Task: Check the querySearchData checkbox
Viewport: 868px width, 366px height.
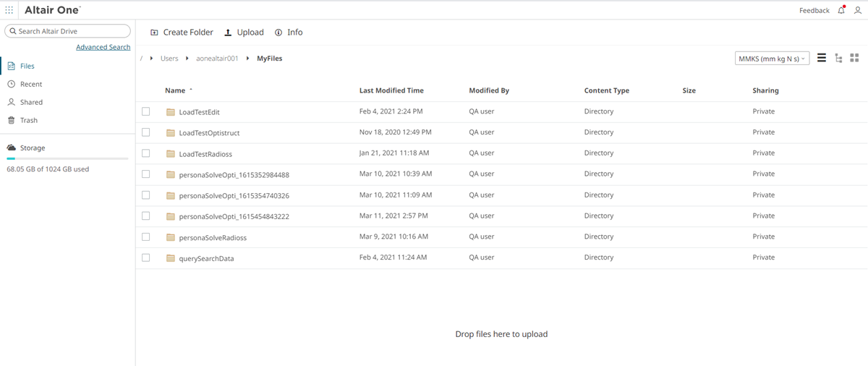Action: [x=146, y=258]
